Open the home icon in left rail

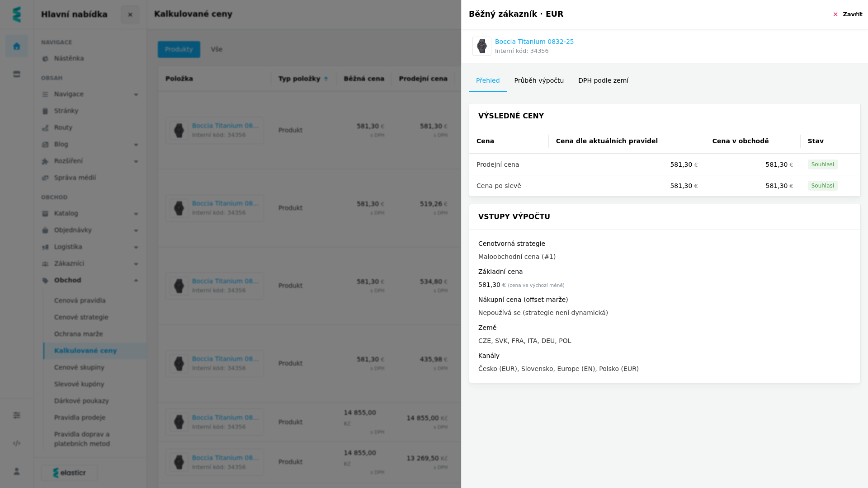pos(17,46)
